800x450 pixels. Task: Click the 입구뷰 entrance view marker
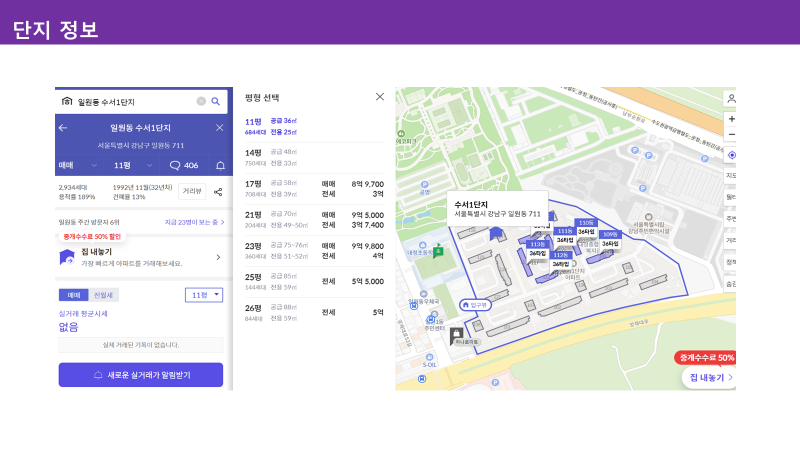pos(475,305)
